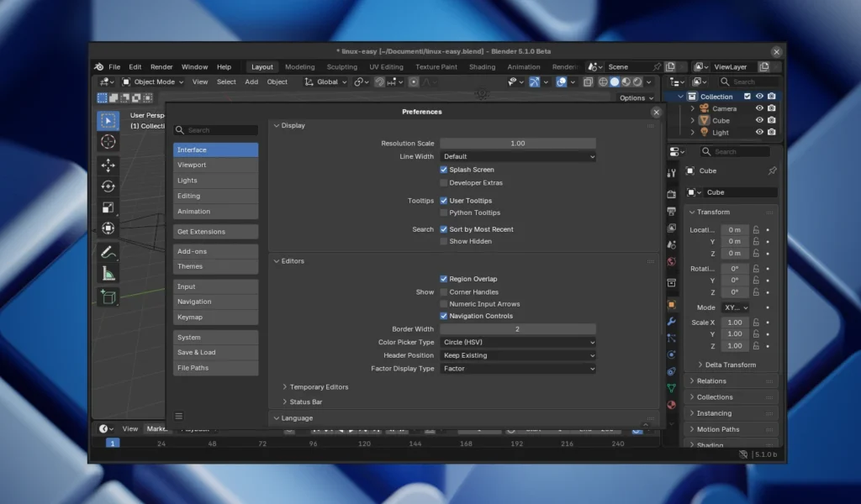Viewport: 861px width, 504px height.
Task: Enable Python Tooltips
Action: tap(443, 212)
